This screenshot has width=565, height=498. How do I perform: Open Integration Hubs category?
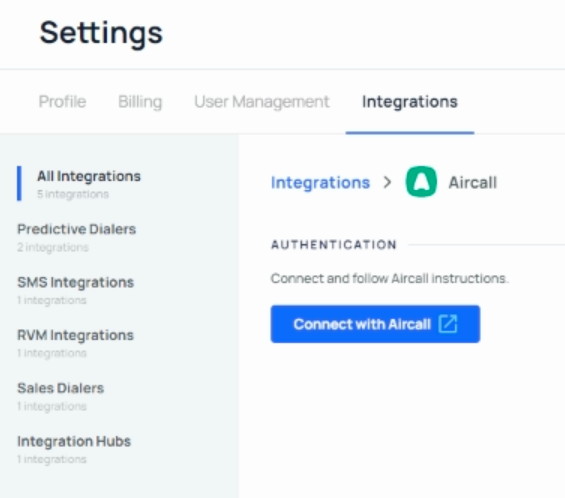[x=74, y=441]
